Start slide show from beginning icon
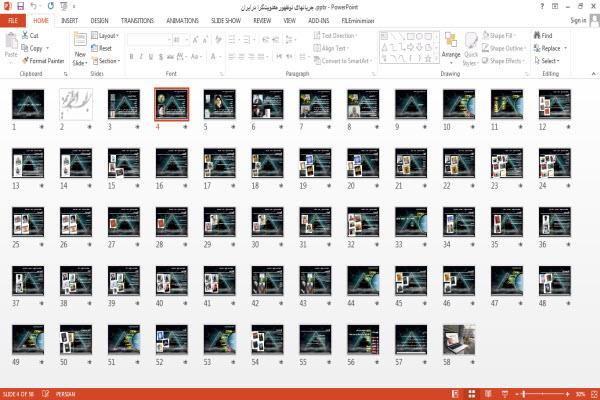This screenshot has height=400, width=600. (64, 6)
